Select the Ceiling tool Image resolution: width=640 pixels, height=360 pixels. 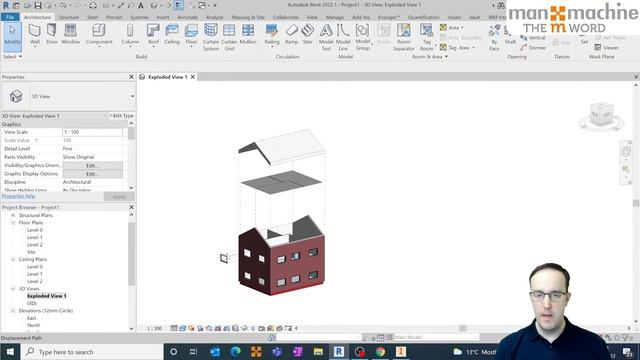point(172,34)
